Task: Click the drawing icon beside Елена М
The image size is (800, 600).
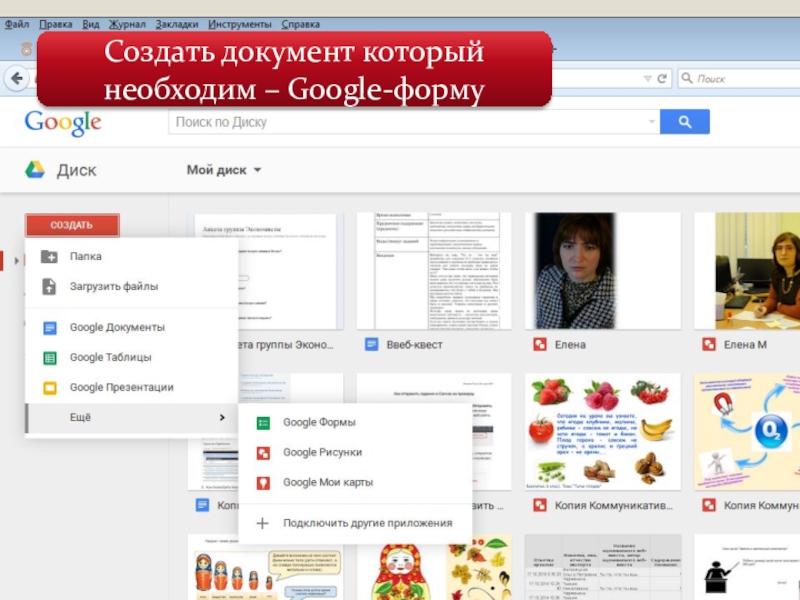Action: click(709, 344)
